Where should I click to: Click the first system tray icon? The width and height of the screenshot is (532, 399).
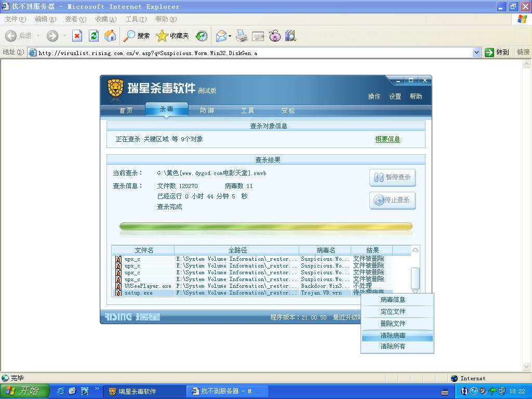[x=464, y=391]
